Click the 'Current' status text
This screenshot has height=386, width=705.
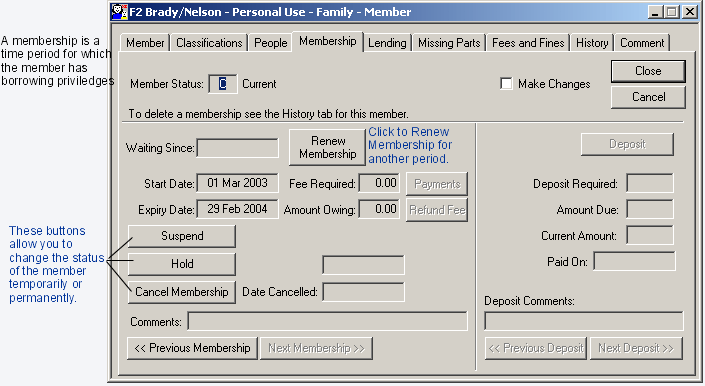(259, 84)
